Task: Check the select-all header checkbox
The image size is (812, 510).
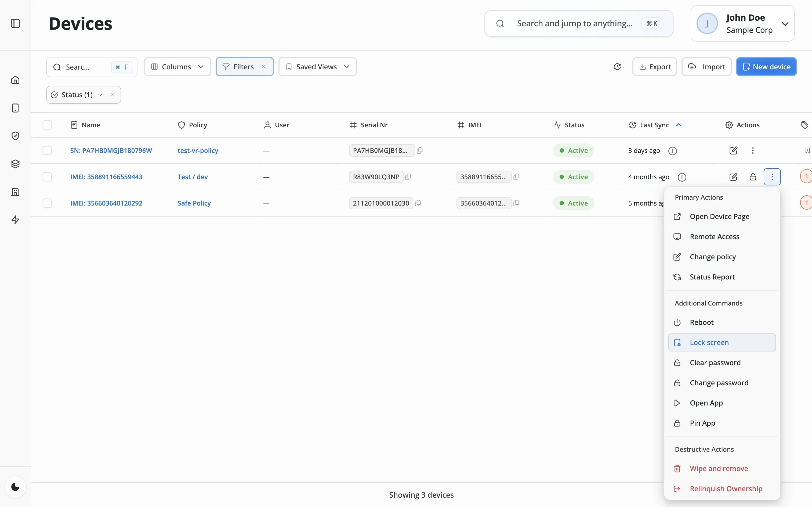Action: 47,125
